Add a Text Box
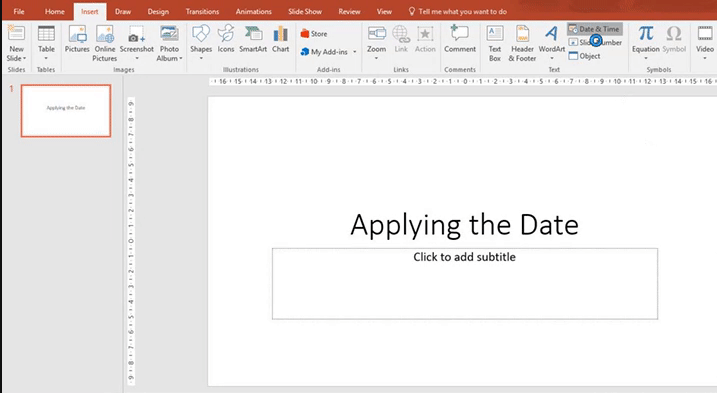 pyautogui.click(x=495, y=43)
